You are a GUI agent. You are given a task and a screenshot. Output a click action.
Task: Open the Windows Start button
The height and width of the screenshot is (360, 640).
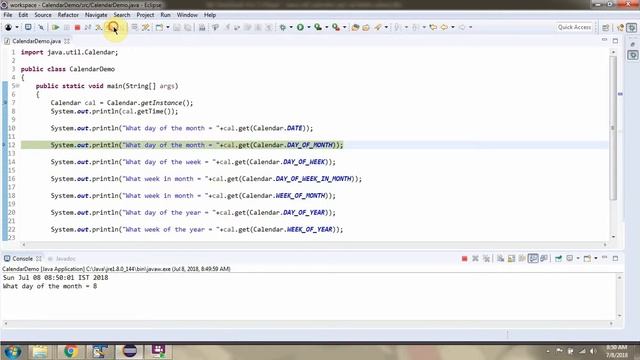(13, 351)
